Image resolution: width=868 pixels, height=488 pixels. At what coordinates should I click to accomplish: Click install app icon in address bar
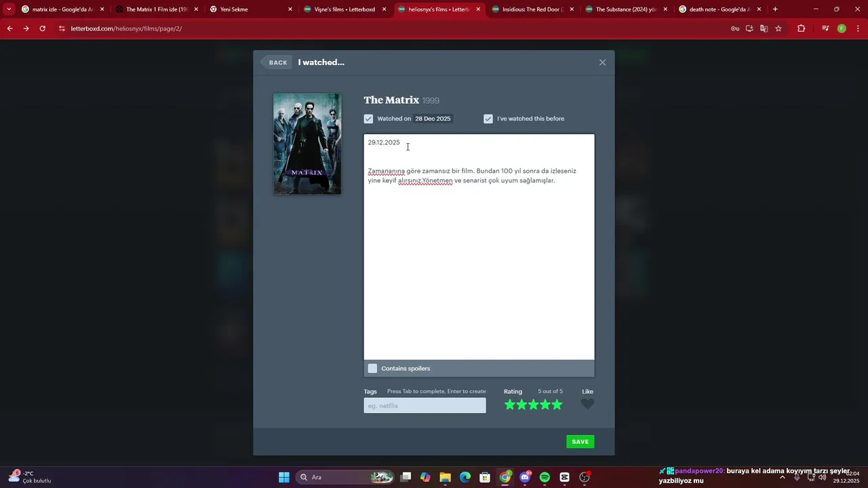click(749, 28)
